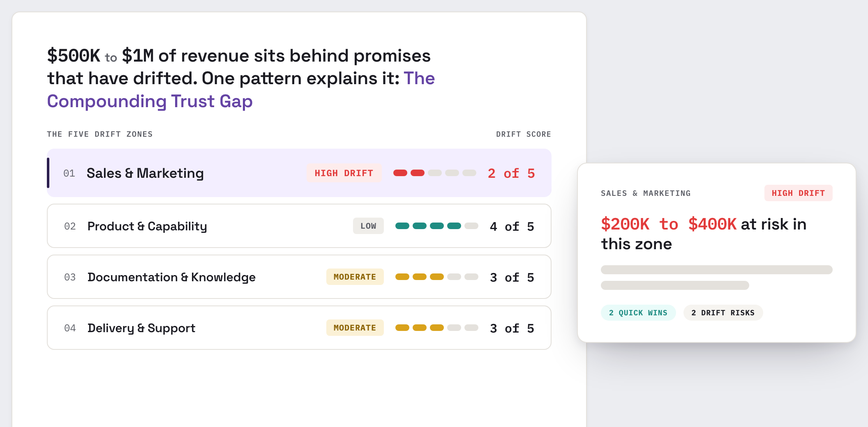Click the LOW badge for Product & Capability
868x427 pixels.
point(368,226)
